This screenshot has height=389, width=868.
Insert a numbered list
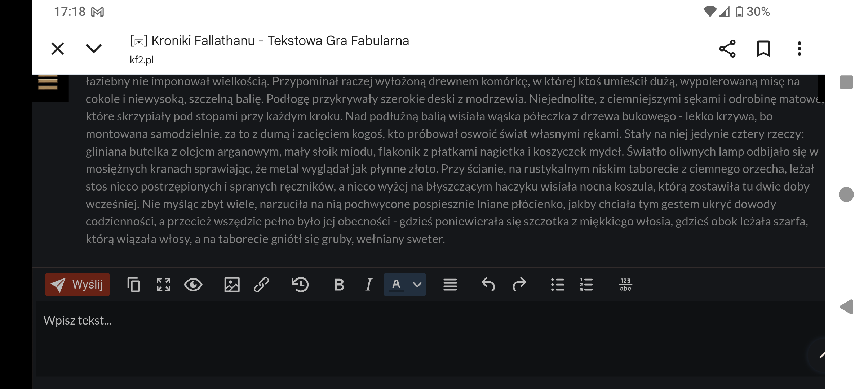(586, 285)
